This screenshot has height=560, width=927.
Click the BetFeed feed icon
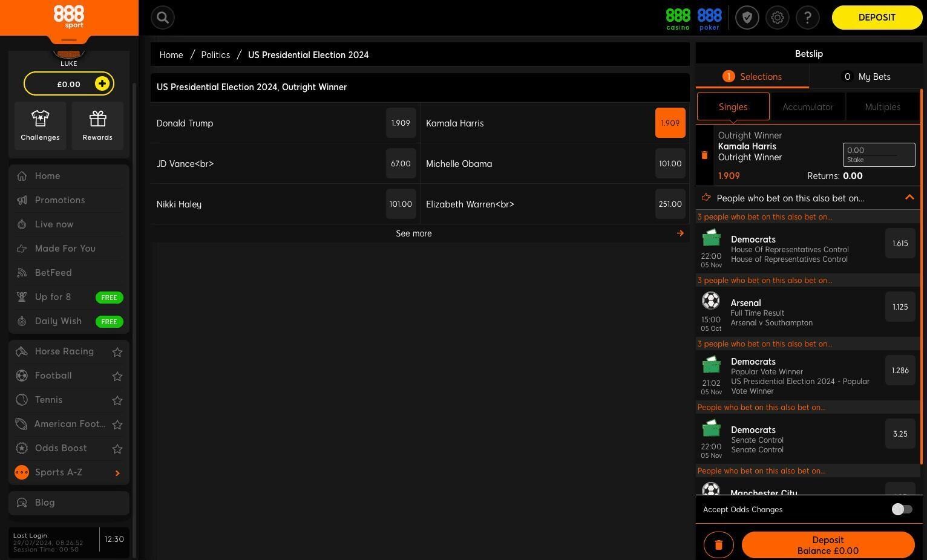point(22,273)
